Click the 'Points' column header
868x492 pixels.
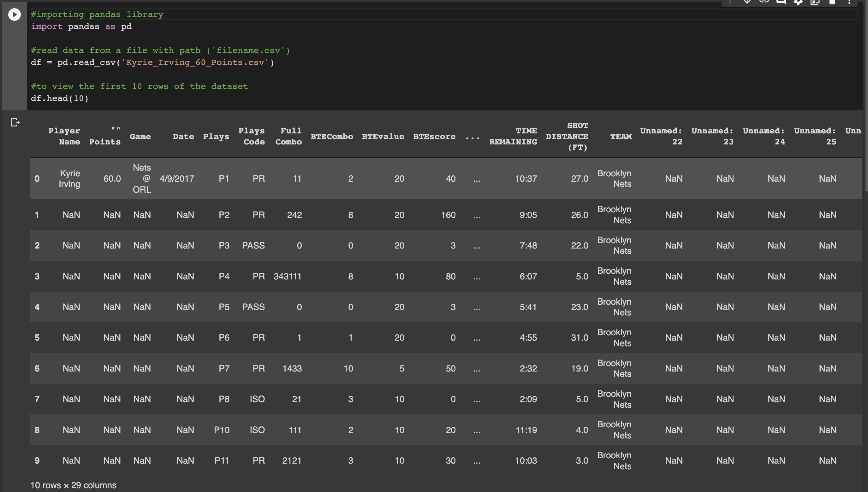click(105, 136)
